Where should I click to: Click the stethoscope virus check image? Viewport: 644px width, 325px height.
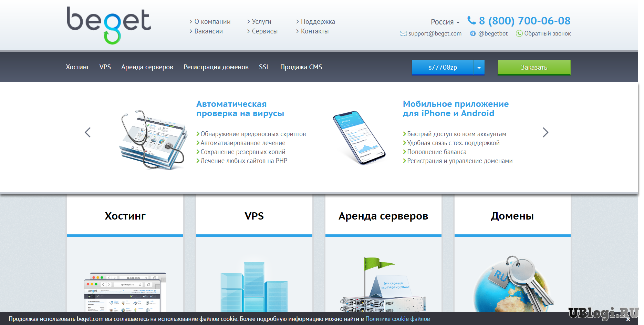[153, 140]
